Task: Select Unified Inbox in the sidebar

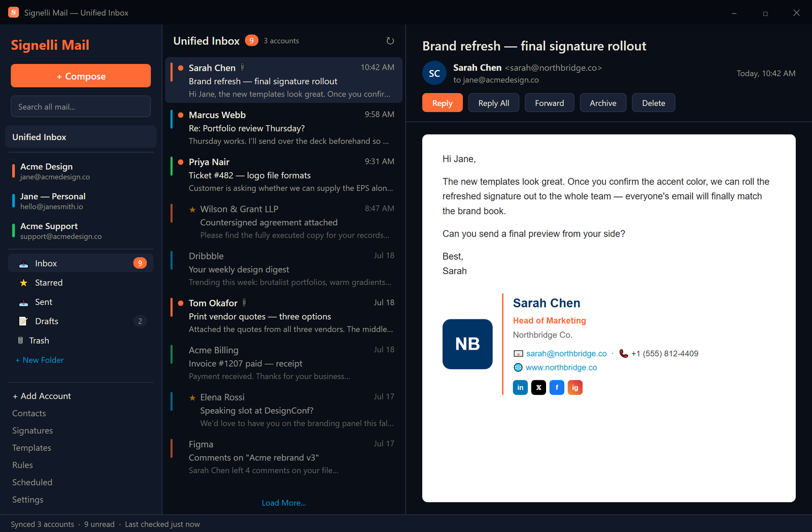Action: tap(81, 137)
